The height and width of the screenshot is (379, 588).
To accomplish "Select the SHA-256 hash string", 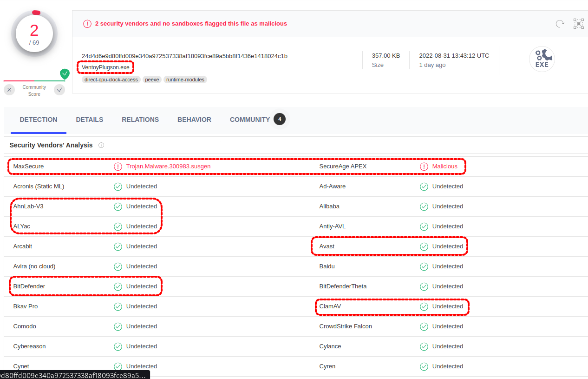I will (184, 56).
